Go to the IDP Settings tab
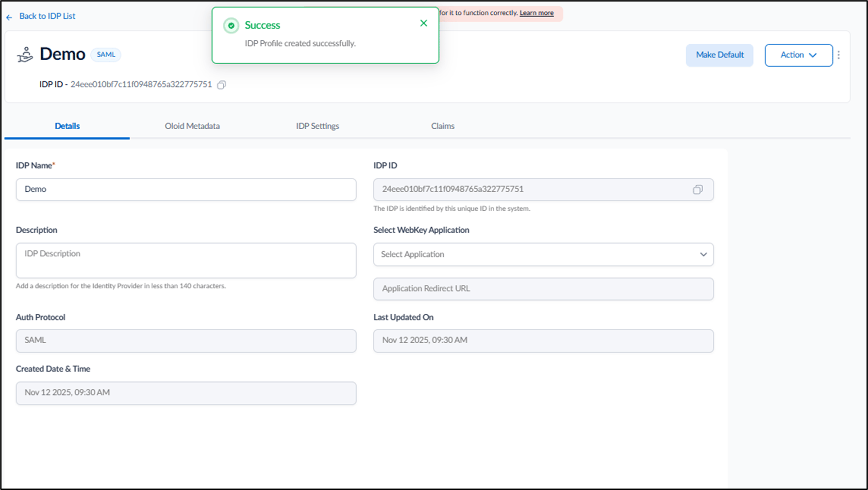Image resolution: width=868 pixels, height=490 pixels. click(317, 126)
